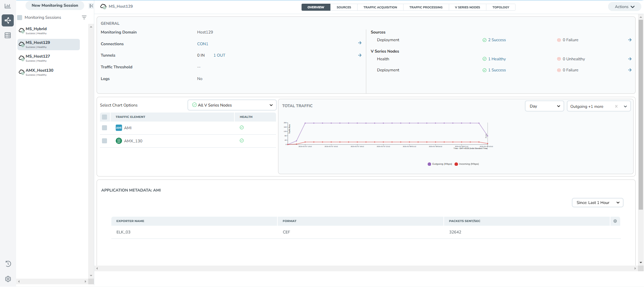Viewport: 644px width, 287px height.
Task: Open the CON1 connection link
Action: click(203, 44)
